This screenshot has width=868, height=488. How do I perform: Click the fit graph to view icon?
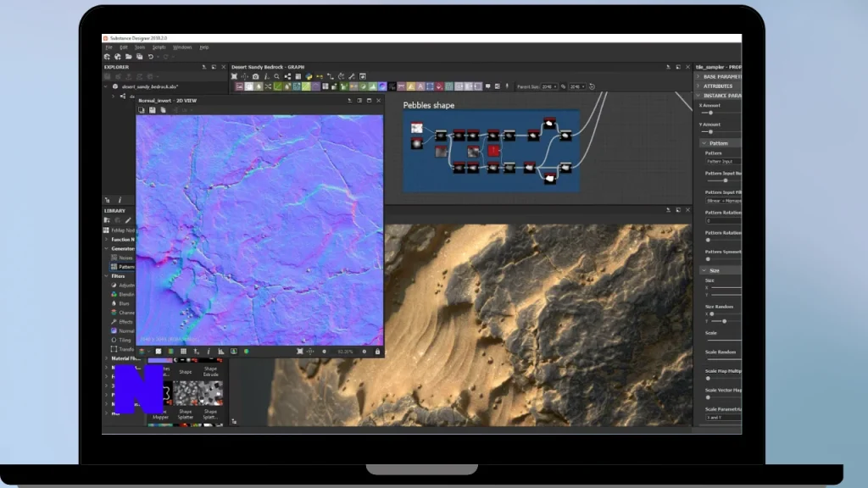click(234, 76)
